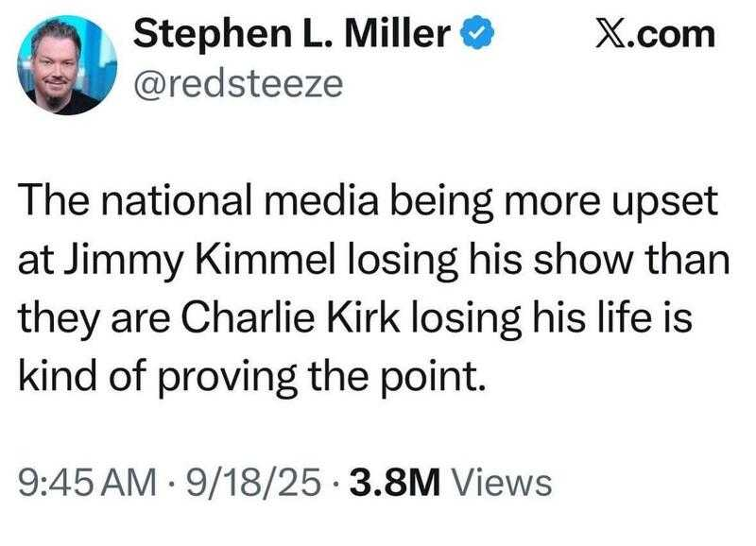The image size is (756, 546).
Task: Click the 9:45 AM timestamp
Action: click(x=88, y=483)
